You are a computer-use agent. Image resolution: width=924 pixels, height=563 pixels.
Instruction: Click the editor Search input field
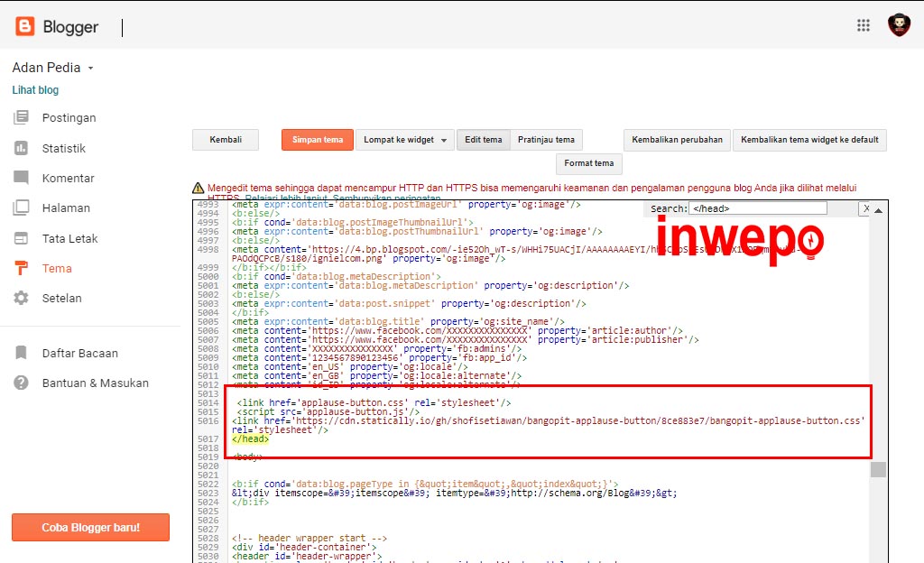pos(758,208)
